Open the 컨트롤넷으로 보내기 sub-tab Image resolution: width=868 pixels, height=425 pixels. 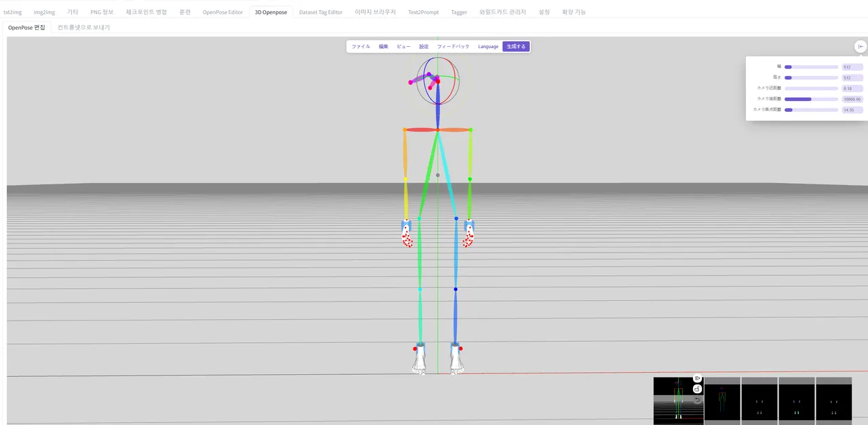coord(83,28)
